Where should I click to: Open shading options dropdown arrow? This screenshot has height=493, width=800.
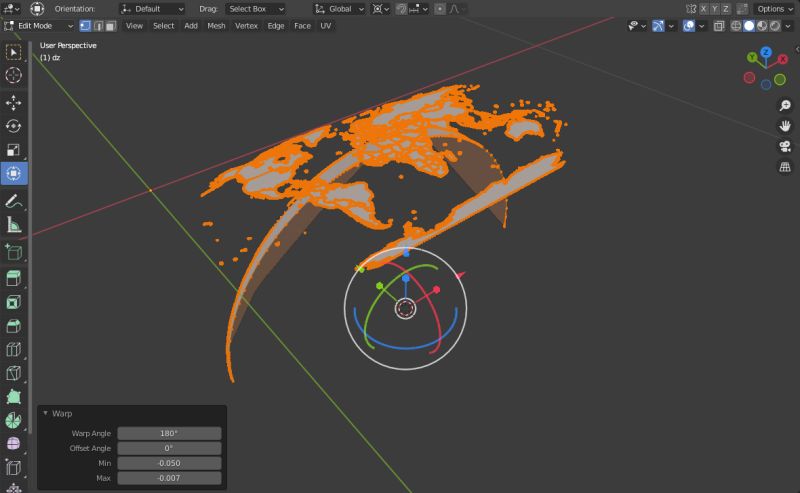788,26
